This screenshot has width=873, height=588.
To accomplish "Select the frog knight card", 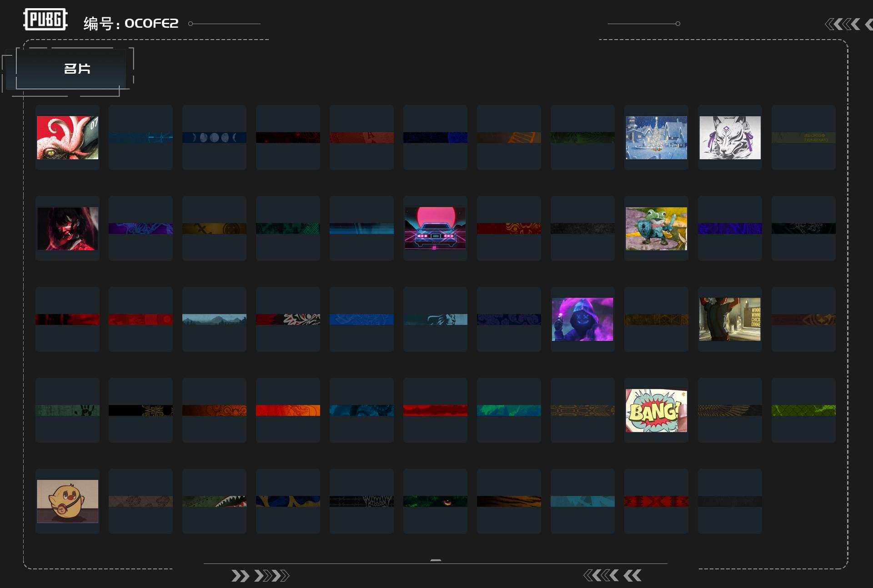I will [656, 228].
